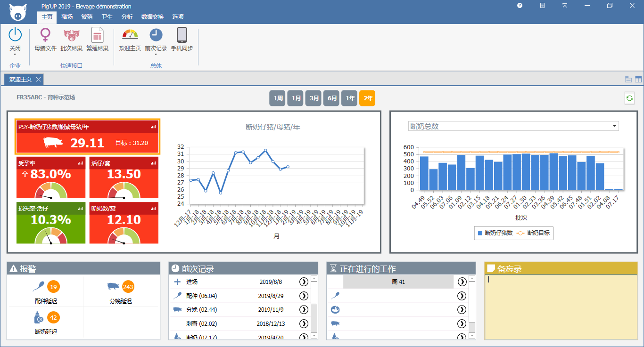
Task: Open 欢迎主页 dashboard gauge icon
Action: point(130,35)
